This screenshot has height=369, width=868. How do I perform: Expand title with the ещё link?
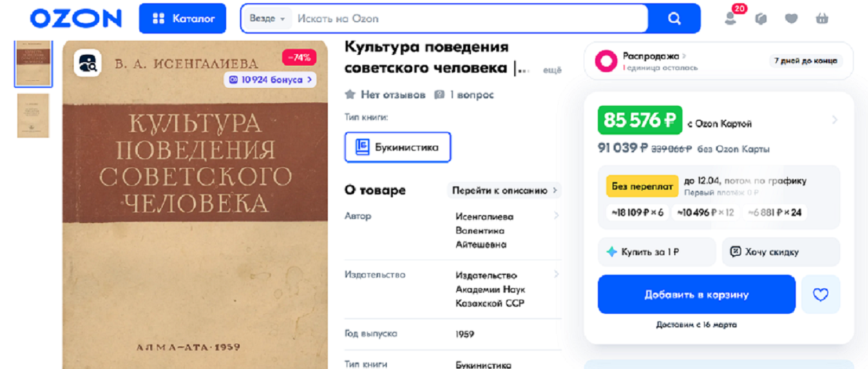[552, 70]
